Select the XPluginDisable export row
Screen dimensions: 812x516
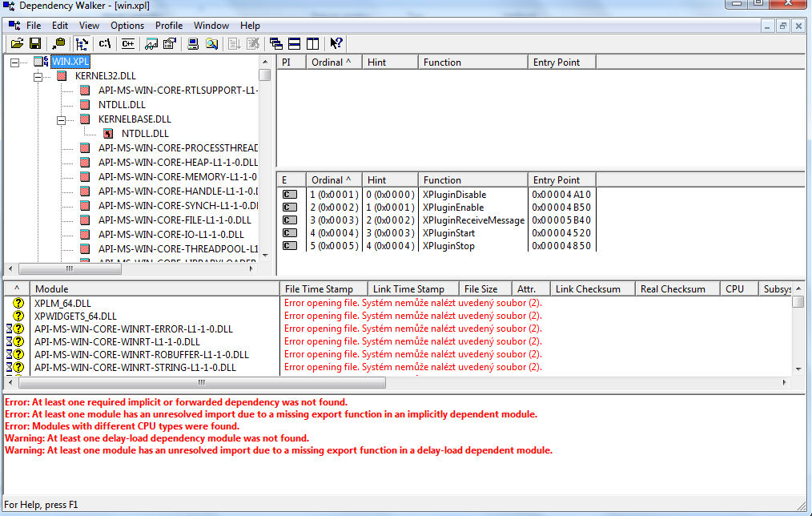pyautogui.click(x=436, y=194)
